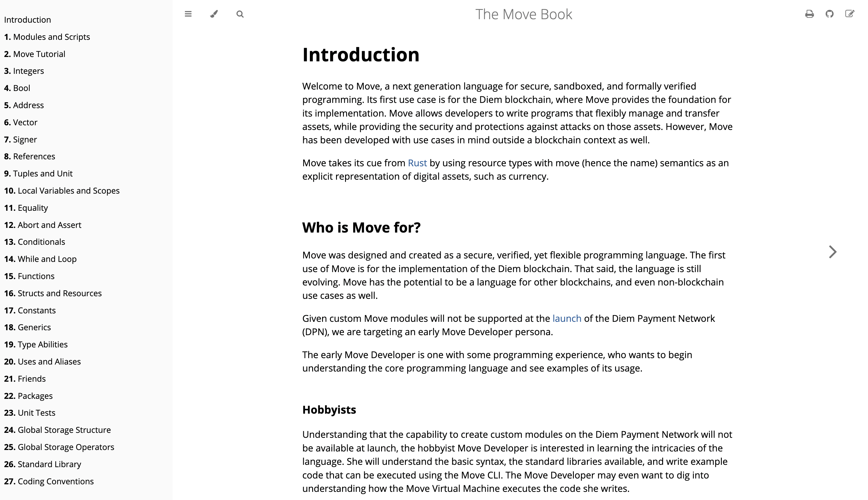Open the launch hyperlink
This screenshot has width=868, height=500.
tap(567, 318)
